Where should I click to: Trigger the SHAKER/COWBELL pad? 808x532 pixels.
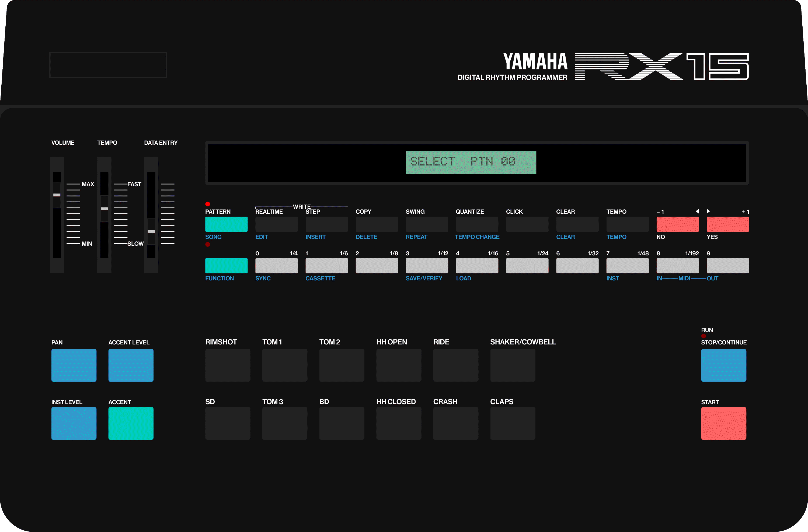tap(513, 365)
